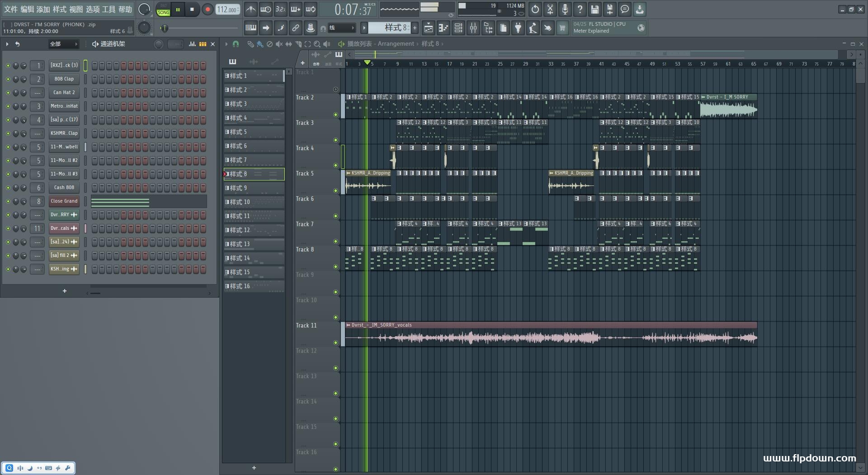Image resolution: width=868 pixels, height=475 pixels.
Task: Open the tempo tapper icon
Action: click(x=533, y=28)
